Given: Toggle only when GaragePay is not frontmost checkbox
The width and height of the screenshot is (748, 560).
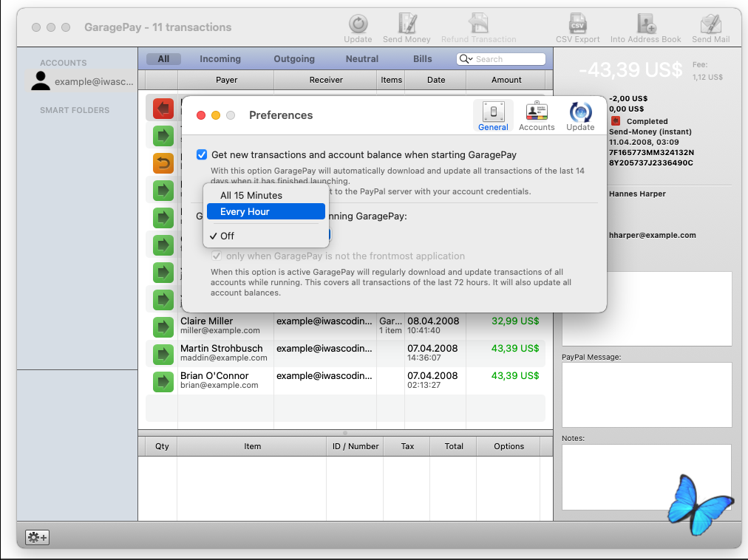Looking at the screenshot, I should click(x=217, y=256).
